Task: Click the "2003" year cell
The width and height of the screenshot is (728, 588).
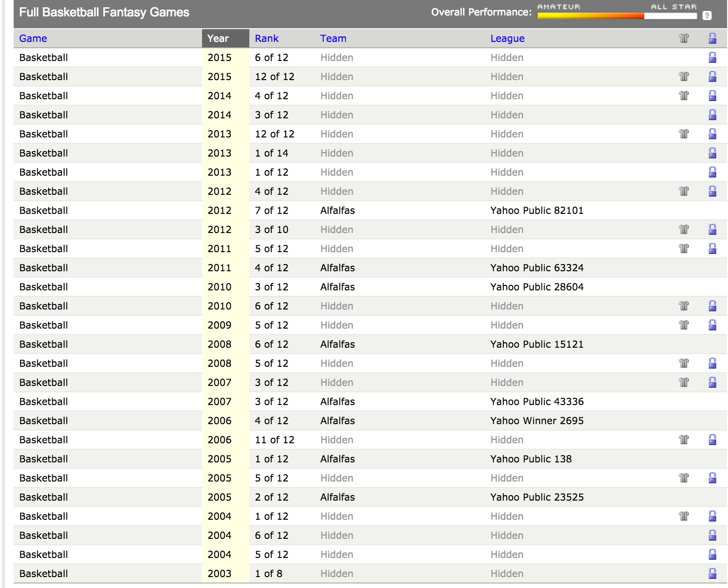Action: [x=219, y=573]
